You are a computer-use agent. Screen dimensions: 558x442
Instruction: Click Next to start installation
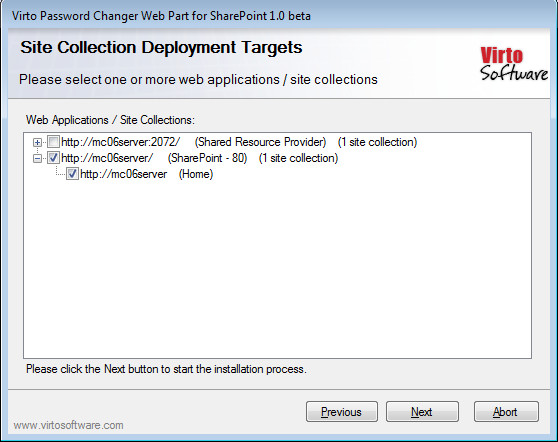(422, 412)
